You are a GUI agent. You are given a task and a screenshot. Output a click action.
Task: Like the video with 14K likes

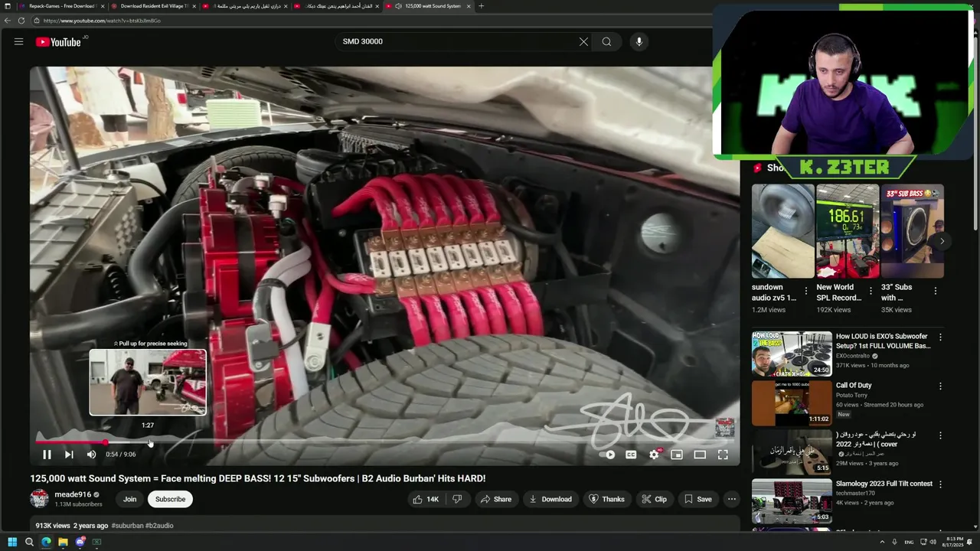[x=426, y=499]
